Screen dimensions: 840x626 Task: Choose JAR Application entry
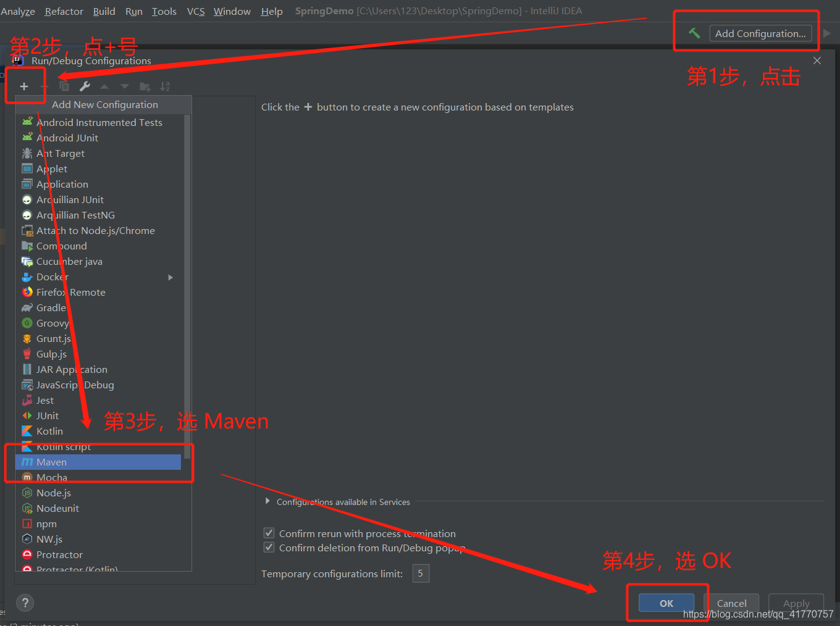(x=99, y=369)
